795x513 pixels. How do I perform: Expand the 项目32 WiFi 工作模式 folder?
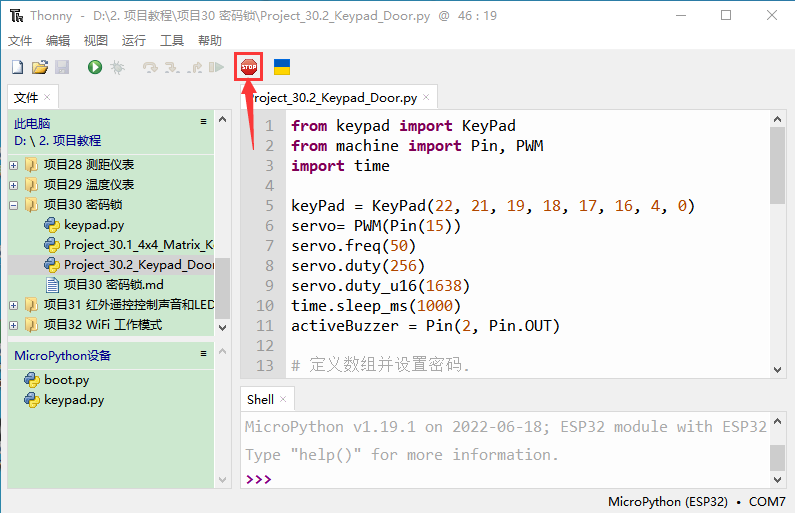tap(13, 325)
